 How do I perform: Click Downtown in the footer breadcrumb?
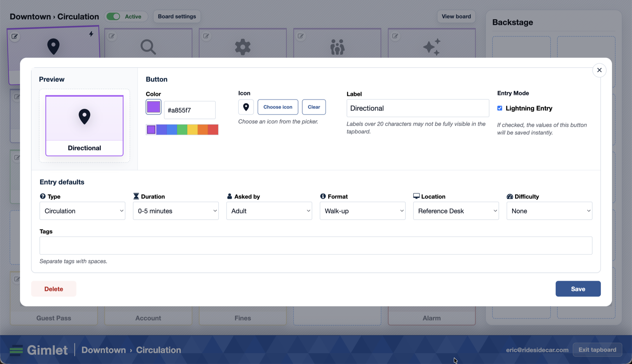point(104,350)
